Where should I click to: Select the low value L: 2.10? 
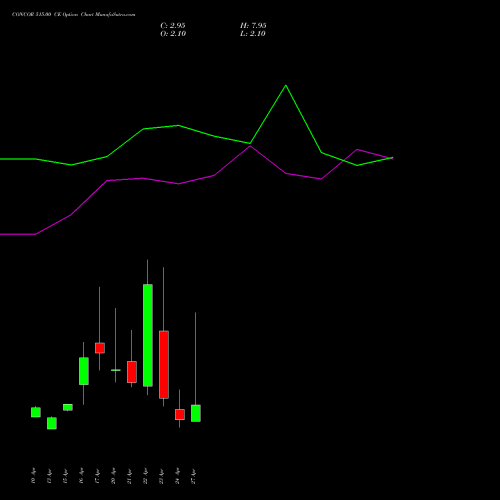253,34
